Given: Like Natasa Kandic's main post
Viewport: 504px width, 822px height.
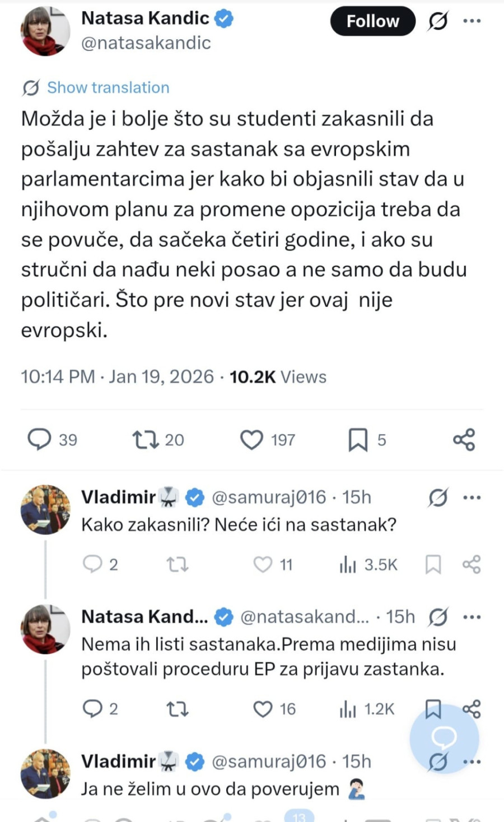Looking at the screenshot, I should (251, 439).
